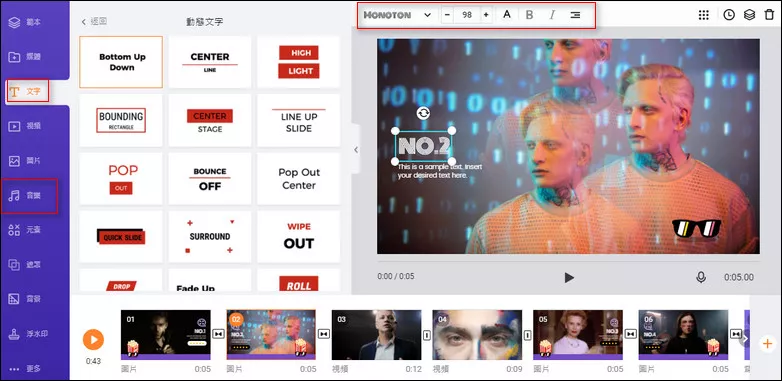Select storyboard scene 01
This screenshot has width=782, height=381.
click(166, 335)
